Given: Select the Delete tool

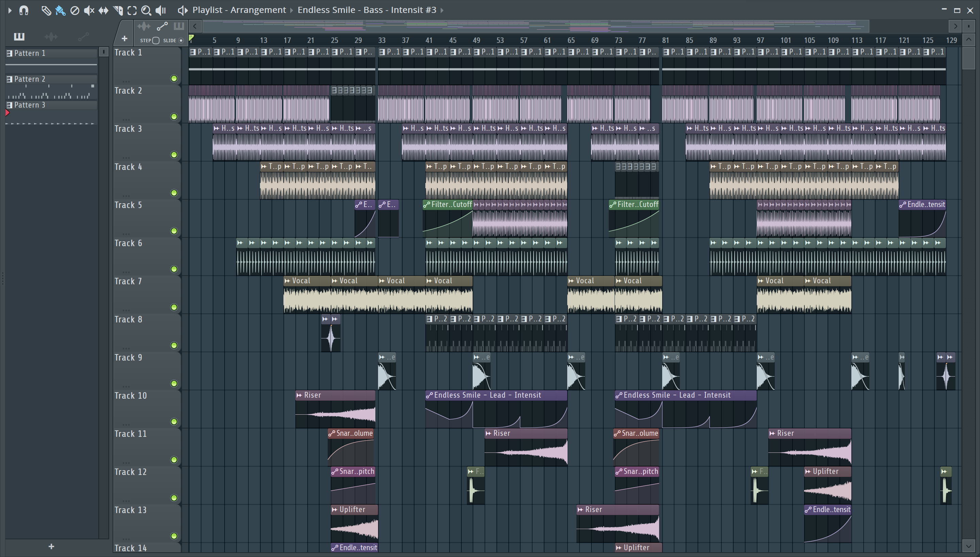Looking at the screenshot, I should pyautogui.click(x=75, y=10).
